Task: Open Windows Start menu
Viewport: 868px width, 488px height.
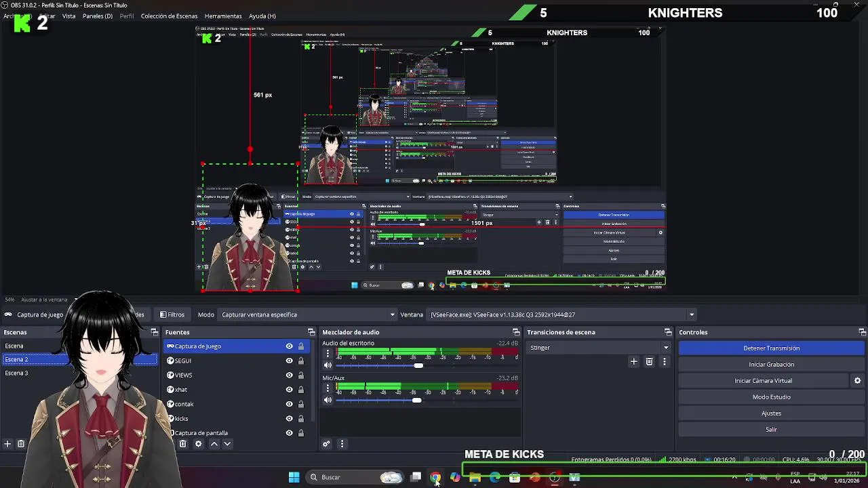Action: coord(294,477)
